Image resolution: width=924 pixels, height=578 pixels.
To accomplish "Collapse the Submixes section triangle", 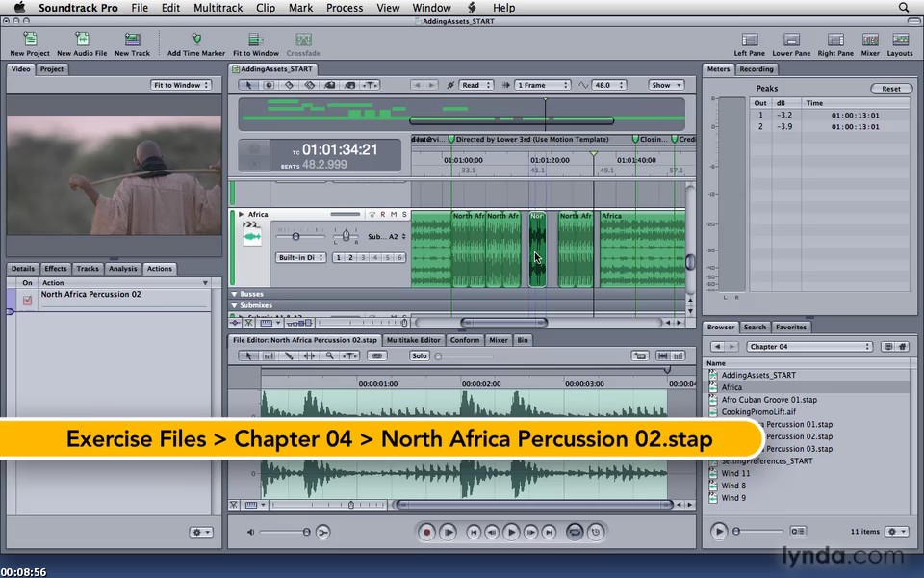I will (235, 305).
